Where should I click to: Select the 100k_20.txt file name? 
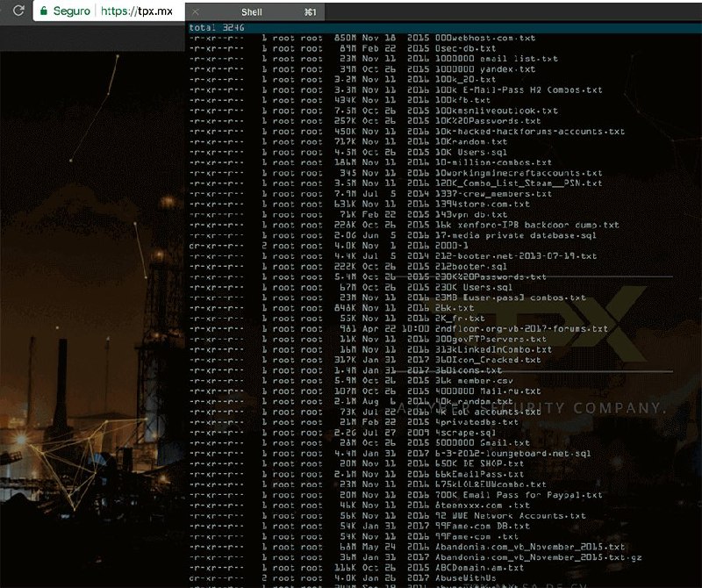click(466, 80)
